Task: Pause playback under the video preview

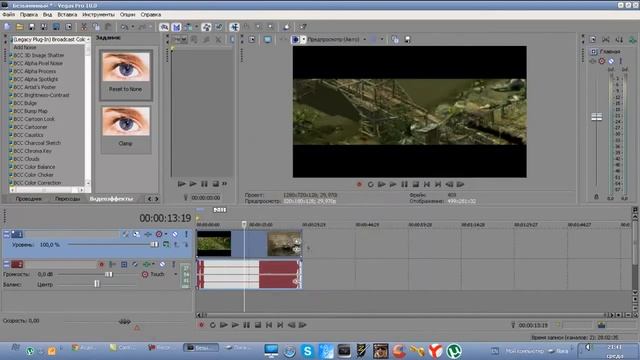Action: 404,184
